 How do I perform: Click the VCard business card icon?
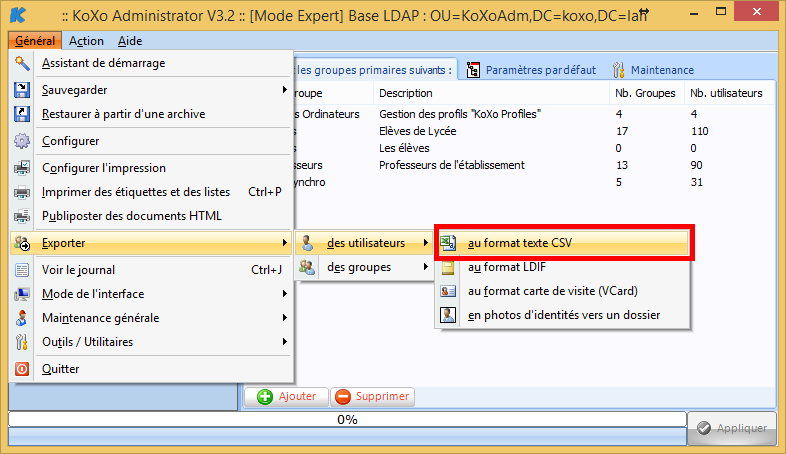point(448,291)
